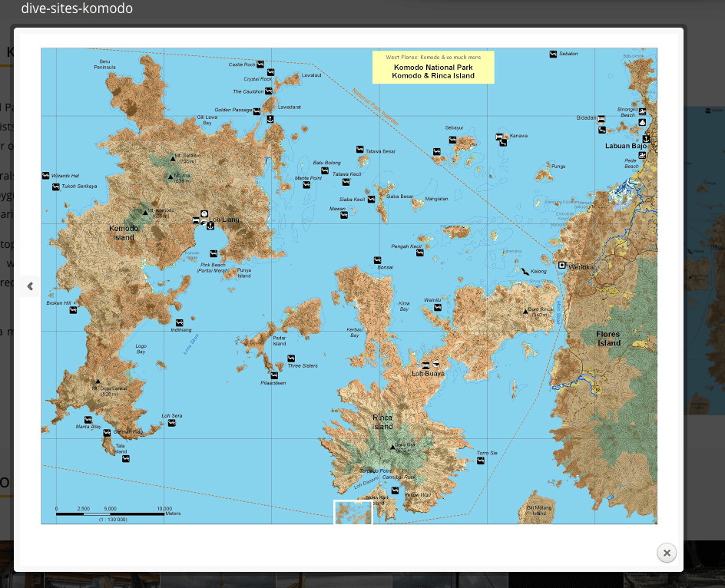The height and width of the screenshot is (588, 725).
Task: Click the Three Sisters dive site icon
Action: [x=291, y=358]
